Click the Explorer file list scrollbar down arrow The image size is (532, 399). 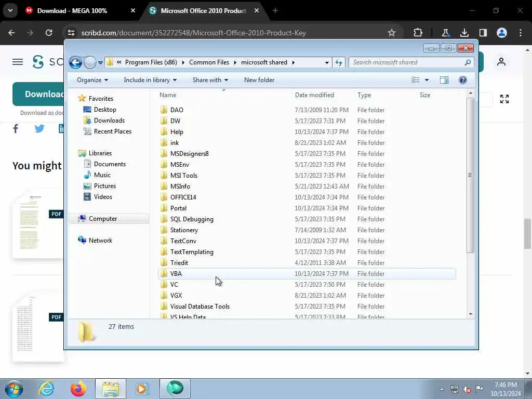pos(470,314)
